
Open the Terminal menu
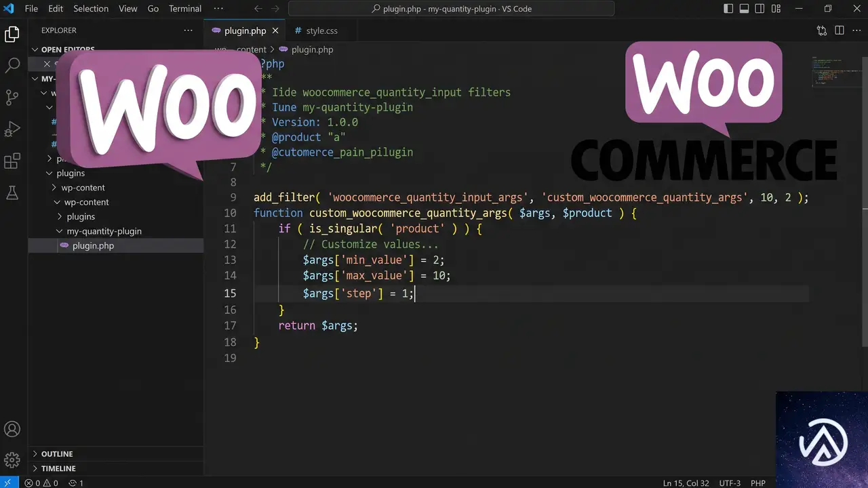point(185,9)
